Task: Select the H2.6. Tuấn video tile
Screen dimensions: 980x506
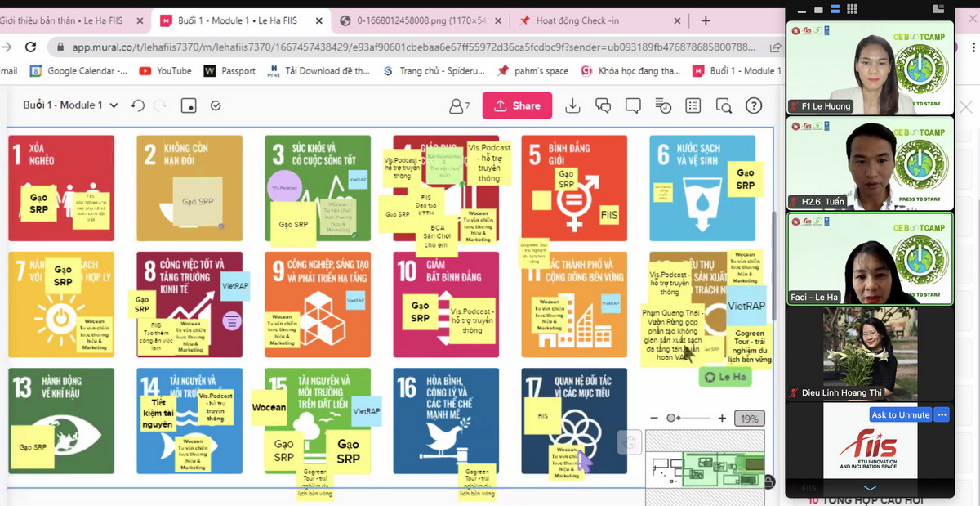Action: click(870, 163)
